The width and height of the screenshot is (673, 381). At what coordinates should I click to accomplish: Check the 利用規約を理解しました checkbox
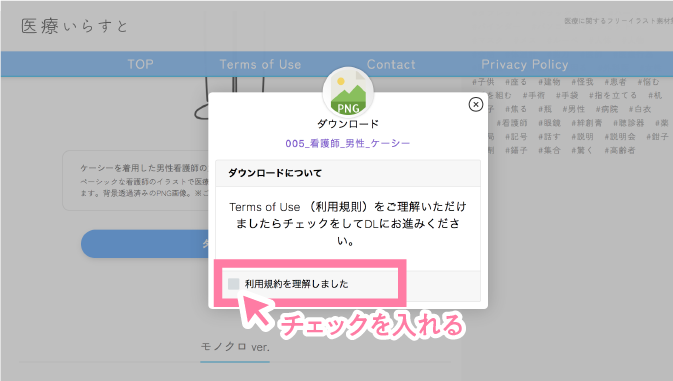[x=233, y=284]
